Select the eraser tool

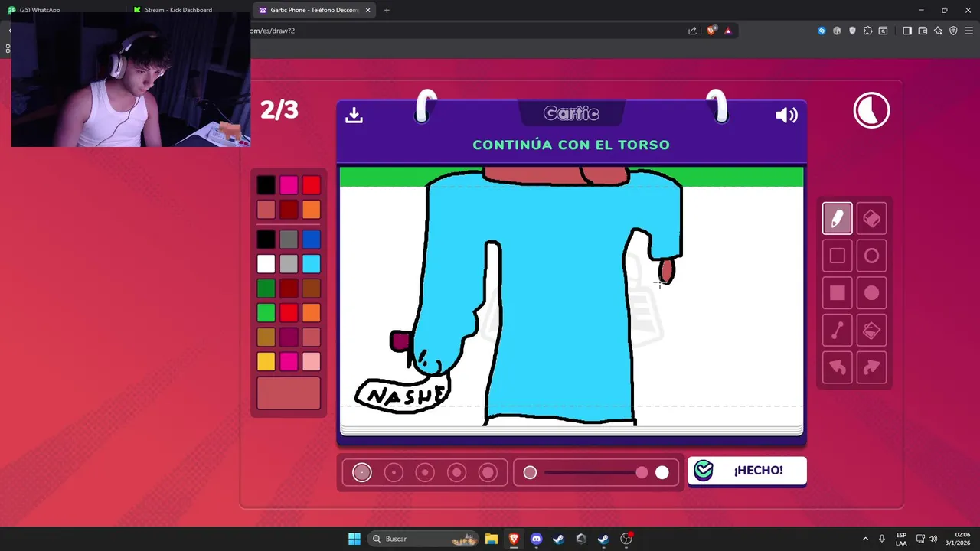[871, 219]
